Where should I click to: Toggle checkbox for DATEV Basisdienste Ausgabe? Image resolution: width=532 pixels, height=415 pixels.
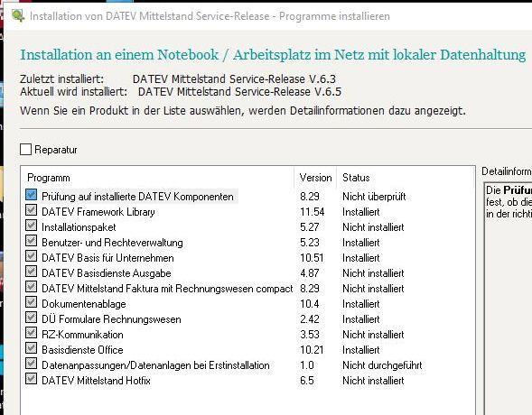click(x=32, y=272)
